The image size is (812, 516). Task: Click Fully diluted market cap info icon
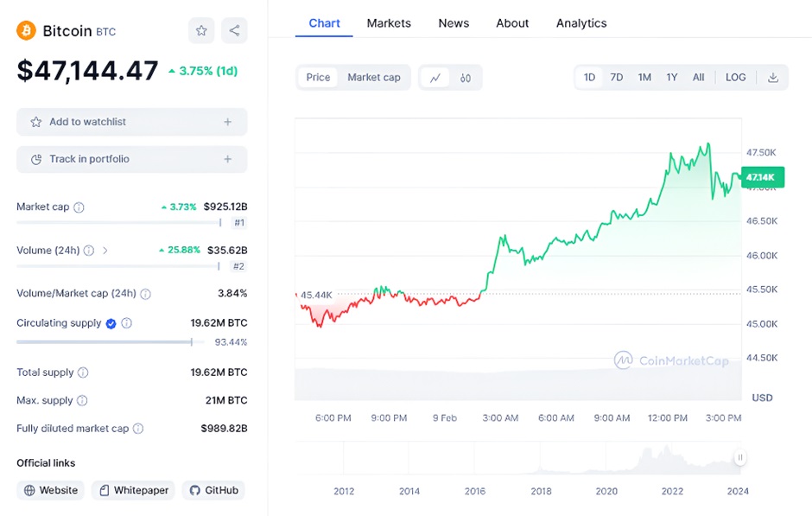click(138, 429)
